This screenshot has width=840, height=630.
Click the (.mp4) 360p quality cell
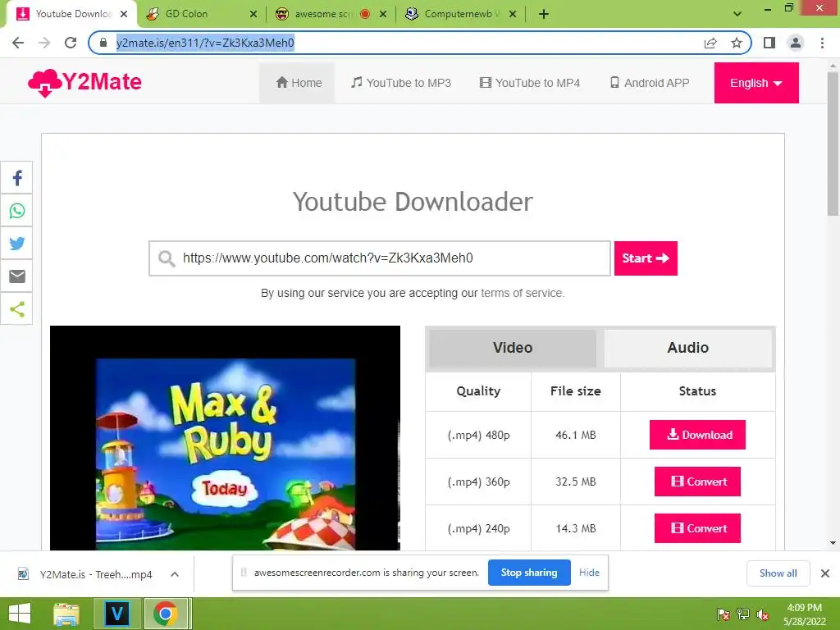click(478, 482)
